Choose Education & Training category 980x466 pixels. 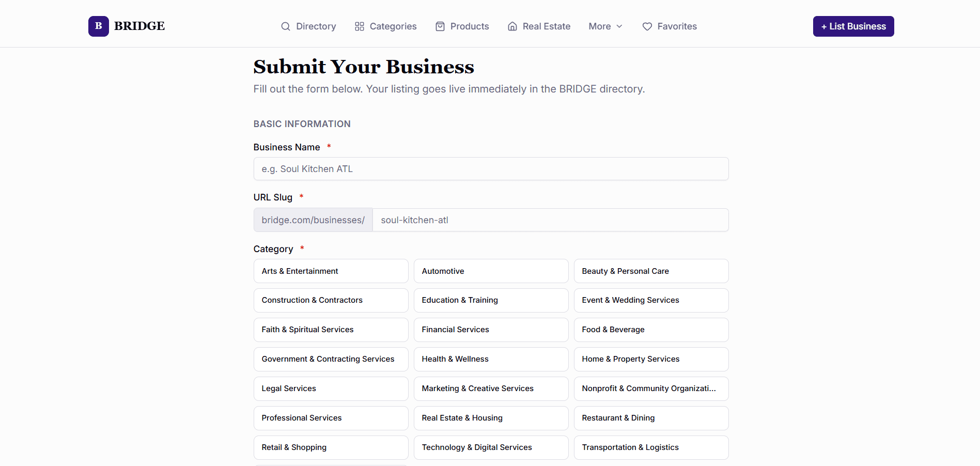click(491, 300)
